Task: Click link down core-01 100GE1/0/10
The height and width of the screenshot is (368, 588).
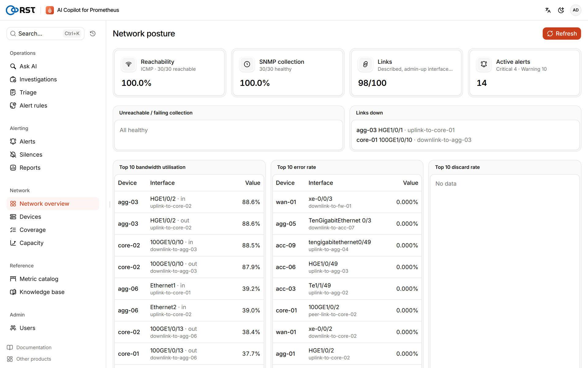Action: pos(414,140)
